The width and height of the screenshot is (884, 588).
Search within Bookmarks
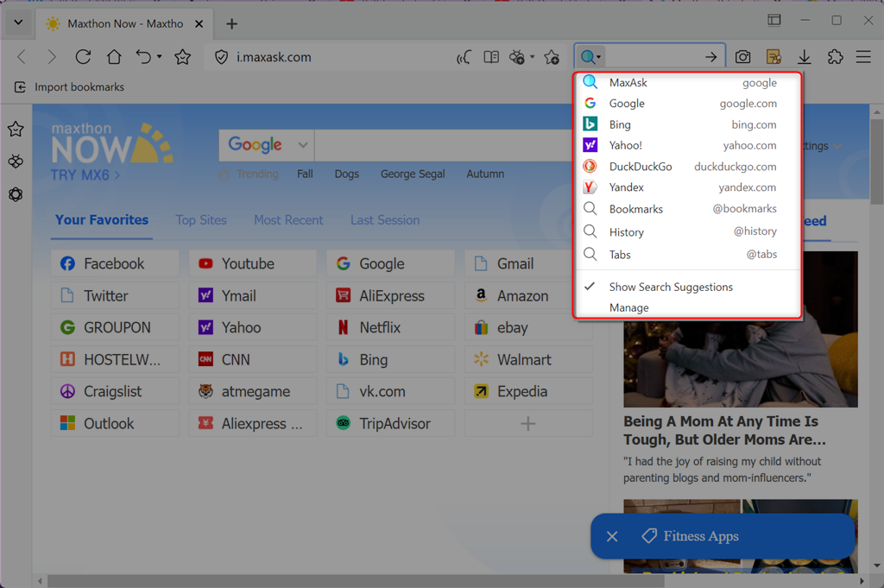pyautogui.click(x=687, y=209)
